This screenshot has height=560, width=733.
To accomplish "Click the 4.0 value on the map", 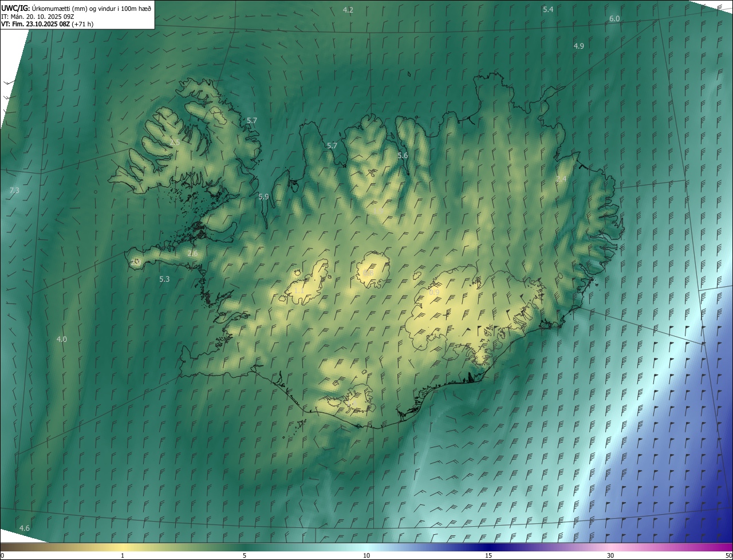I will pyautogui.click(x=61, y=339).
